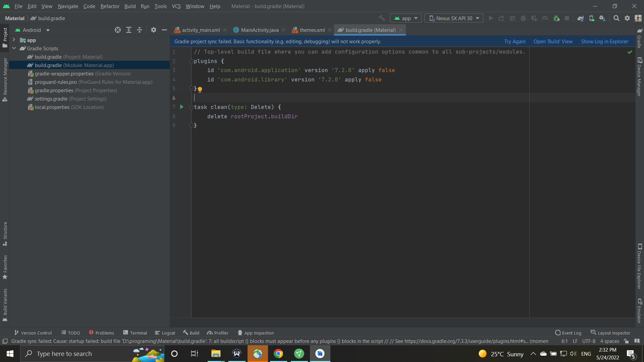This screenshot has width=644, height=362.
Task: Click the Windows search box in taskbar
Action: point(92,354)
